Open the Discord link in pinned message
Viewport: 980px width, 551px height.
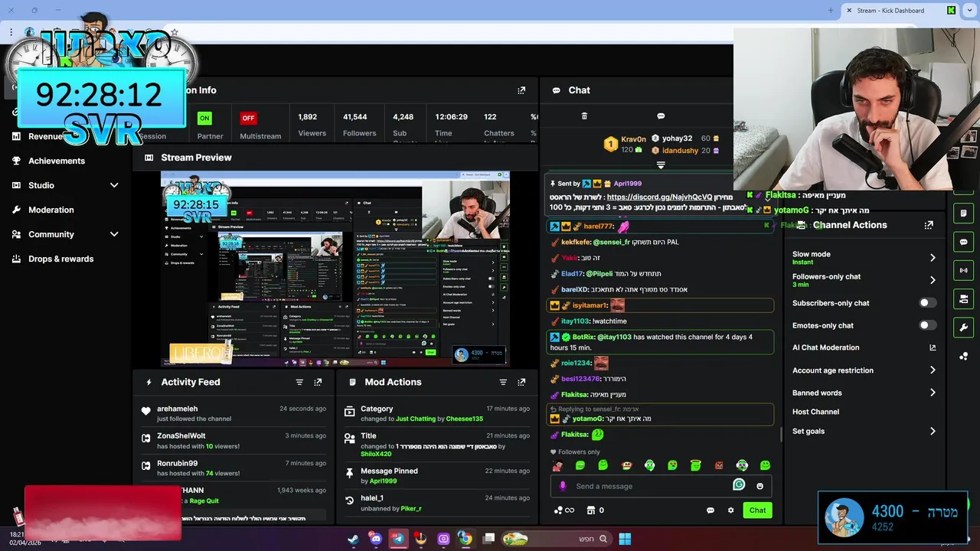659,197
